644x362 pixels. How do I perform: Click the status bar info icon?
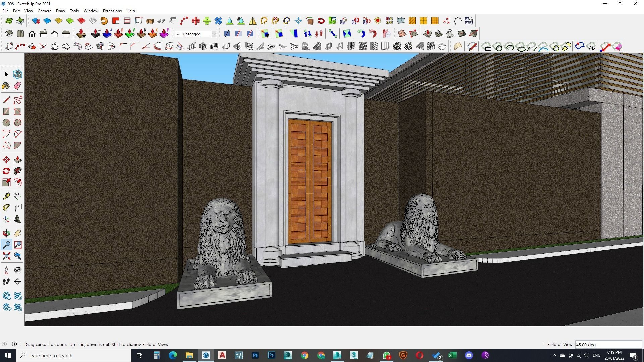(x=14, y=344)
